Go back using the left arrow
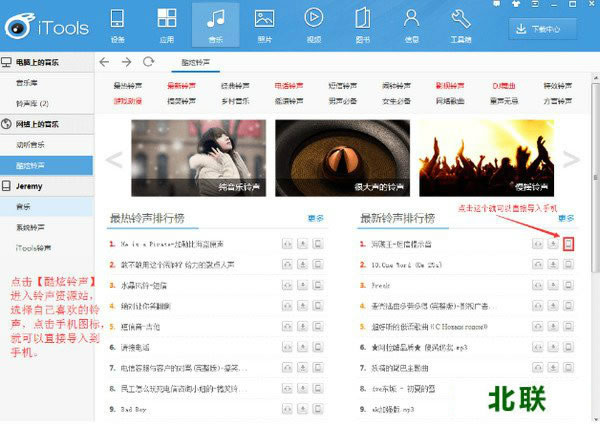The image size is (600, 426). (x=104, y=62)
